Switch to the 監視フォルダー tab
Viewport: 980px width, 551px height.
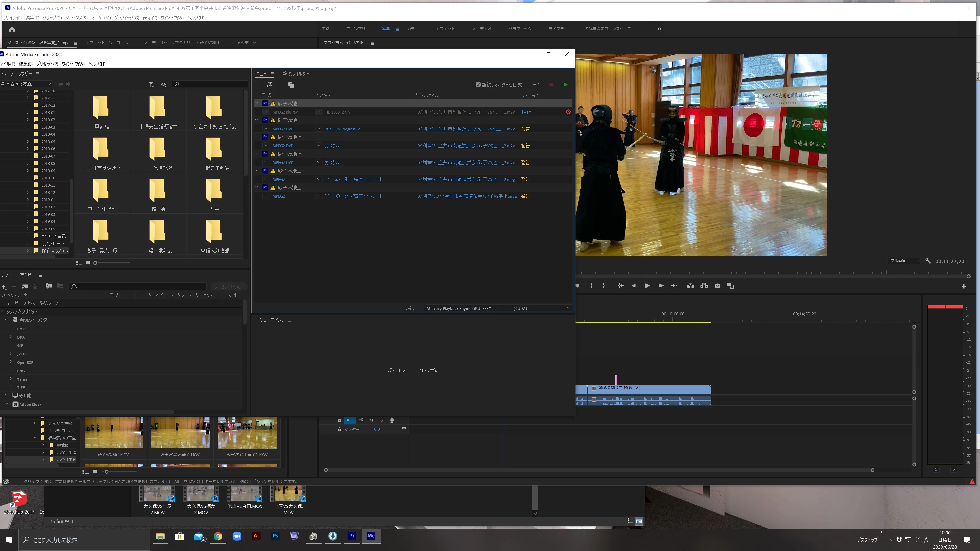coord(296,74)
